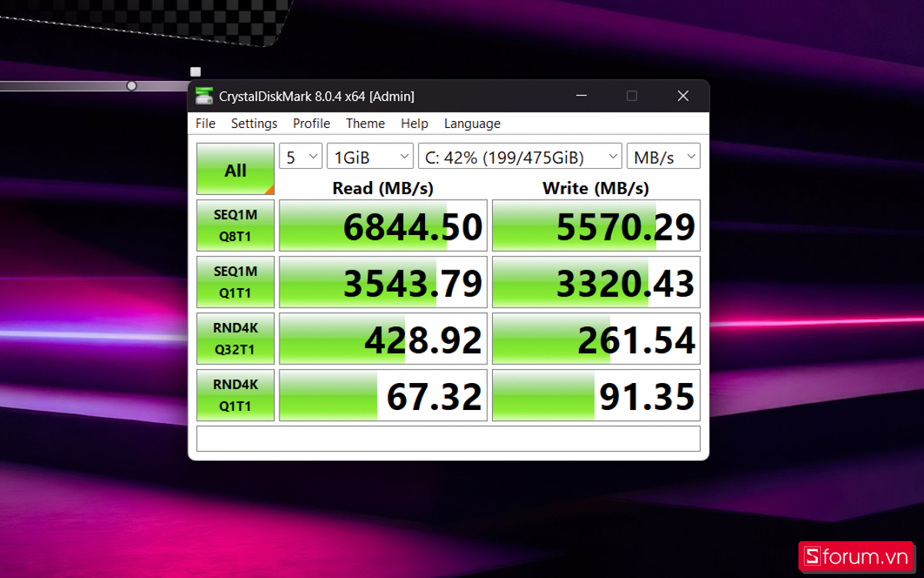Viewport: 924px width, 578px height.
Task: Click the 3543.79 read result
Action: [383, 282]
